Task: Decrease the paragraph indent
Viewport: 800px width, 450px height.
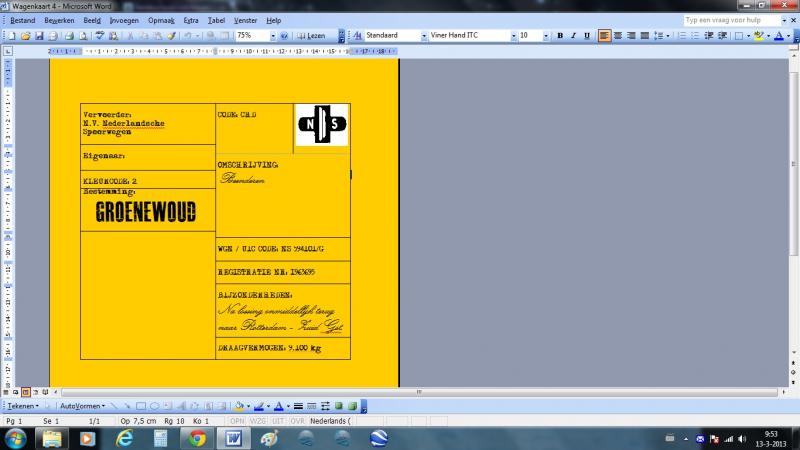Action: [709, 36]
